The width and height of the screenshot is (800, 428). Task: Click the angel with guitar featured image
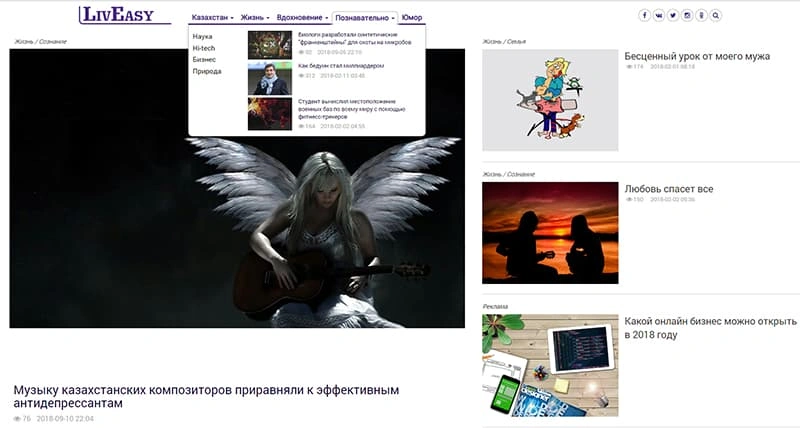pos(237,188)
